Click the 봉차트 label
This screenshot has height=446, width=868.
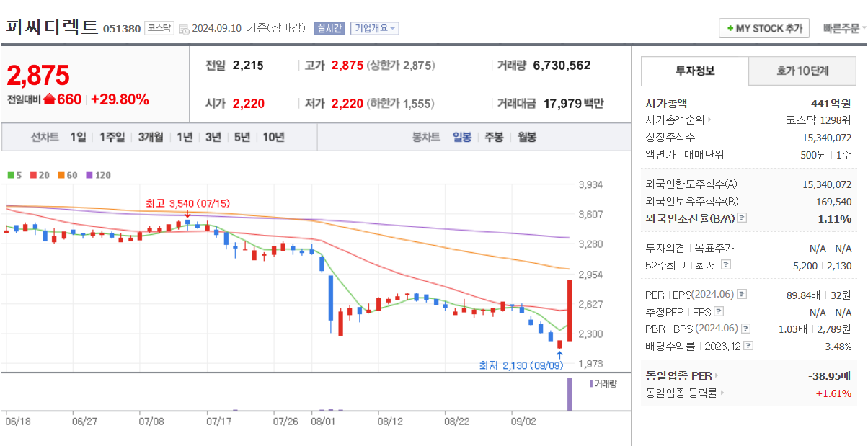click(x=426, y=137)
